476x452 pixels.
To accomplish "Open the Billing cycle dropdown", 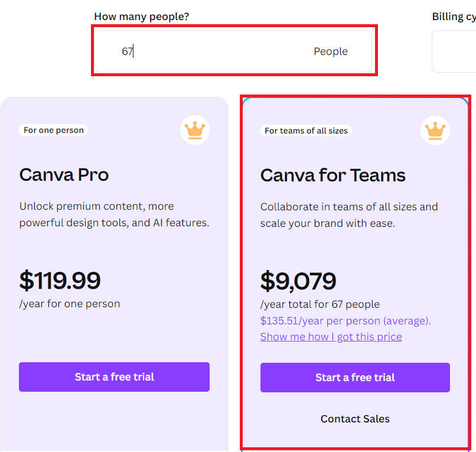I will [454, 51].
